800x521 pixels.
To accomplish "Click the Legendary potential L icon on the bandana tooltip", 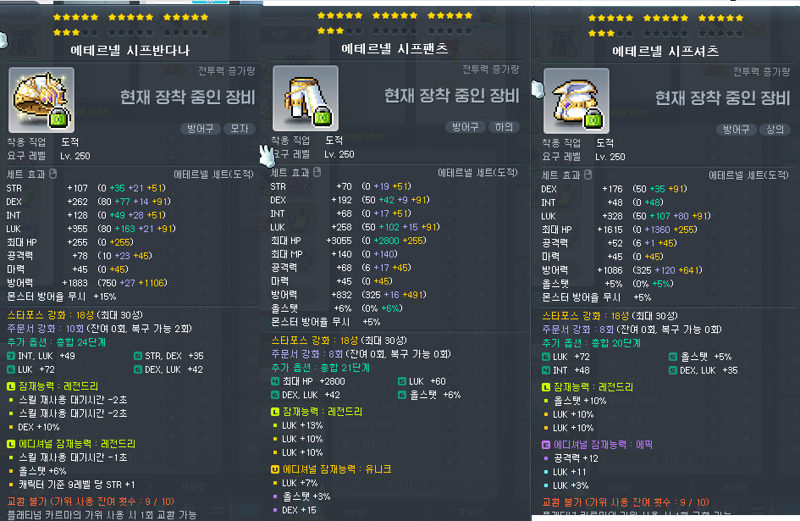I will click(11, 386).
